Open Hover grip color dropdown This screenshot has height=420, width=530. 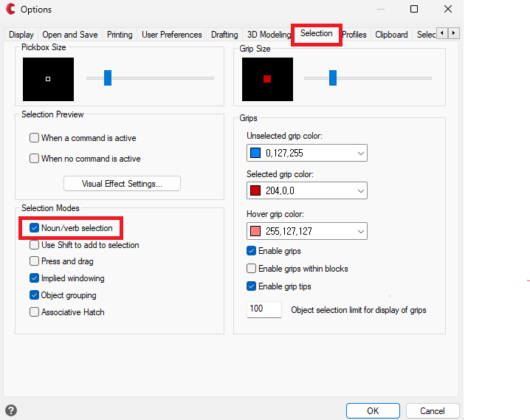pyautogui.click(x=306, y=232)
